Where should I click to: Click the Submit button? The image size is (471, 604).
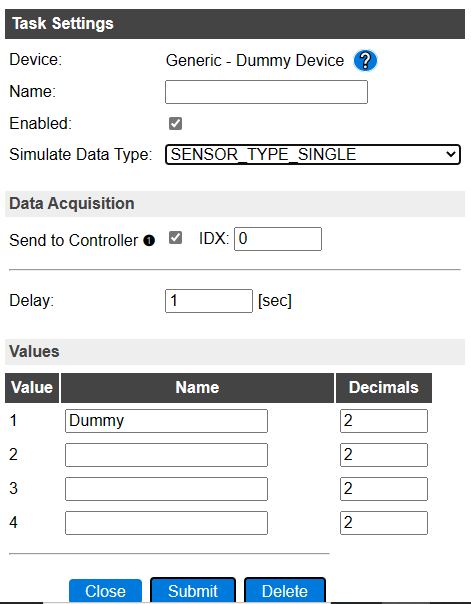tap(193, 591)
